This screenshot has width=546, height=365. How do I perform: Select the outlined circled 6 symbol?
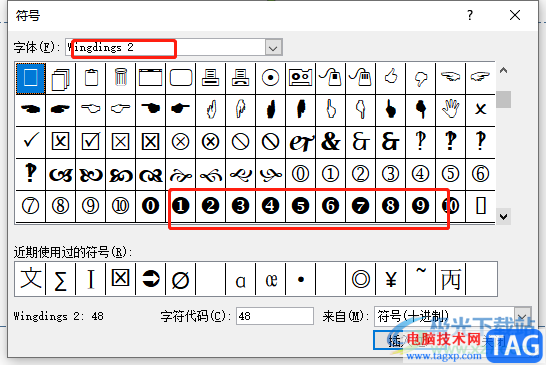click(481, 174)
